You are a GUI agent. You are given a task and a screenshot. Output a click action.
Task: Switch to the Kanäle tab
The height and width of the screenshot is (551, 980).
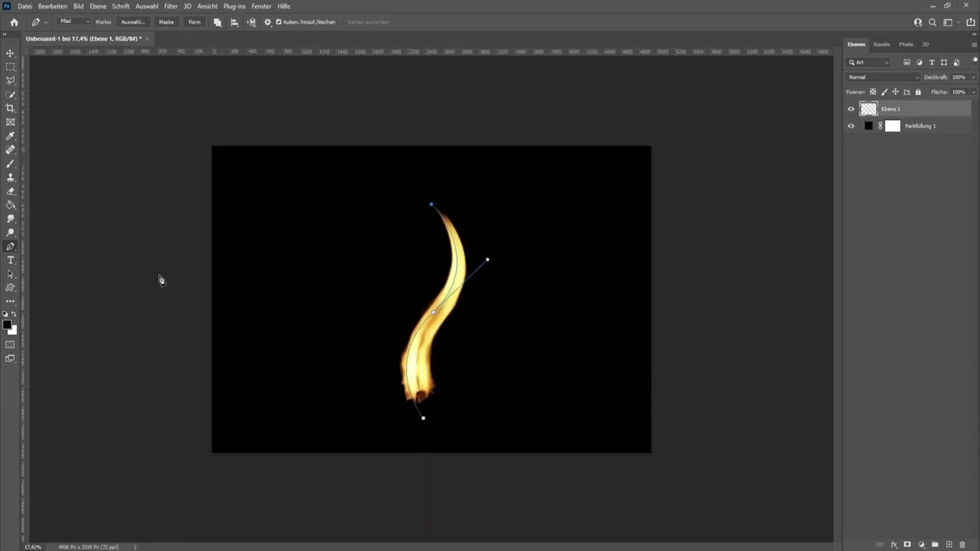coord(881,44)
